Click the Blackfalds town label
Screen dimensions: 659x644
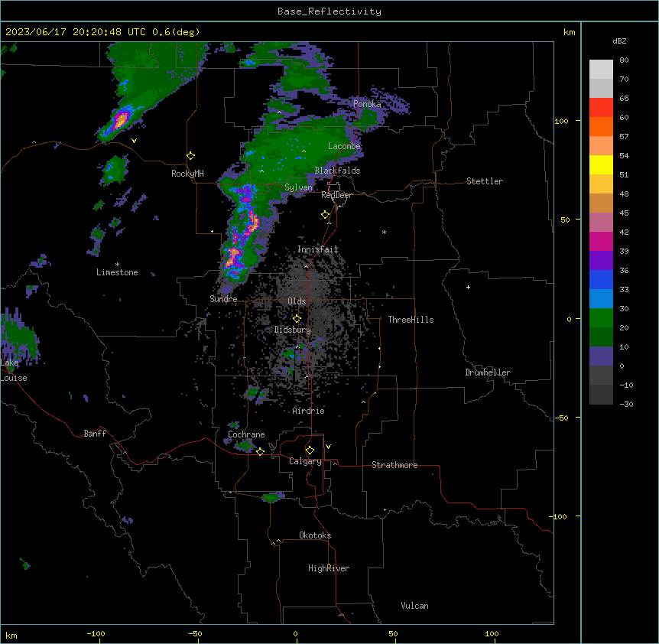[337, 171]
